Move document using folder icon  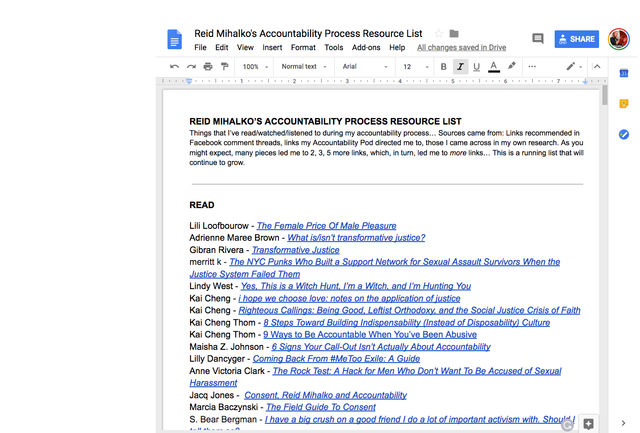(454, 33)
